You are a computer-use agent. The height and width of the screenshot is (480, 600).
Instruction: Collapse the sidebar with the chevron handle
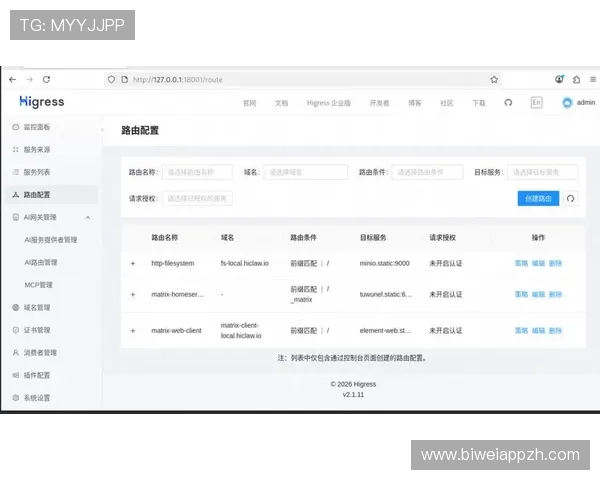coord(102,130)
